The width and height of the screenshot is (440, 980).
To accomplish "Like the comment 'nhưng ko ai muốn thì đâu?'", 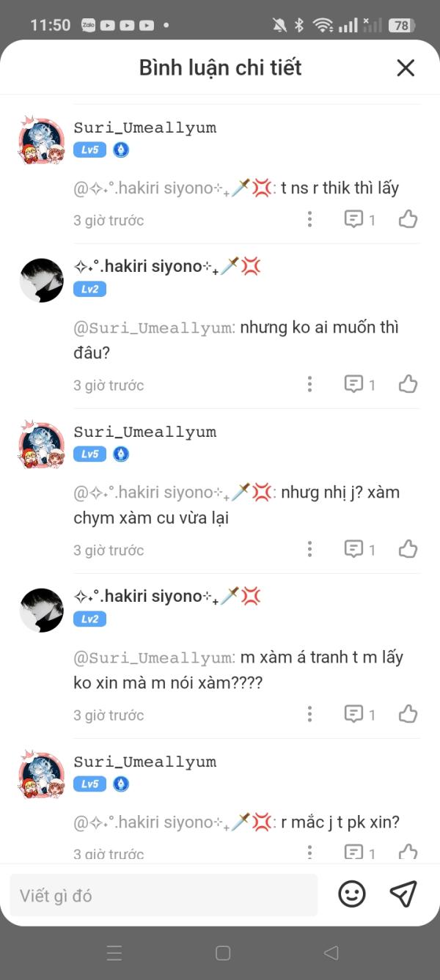I will pos(408,384).
